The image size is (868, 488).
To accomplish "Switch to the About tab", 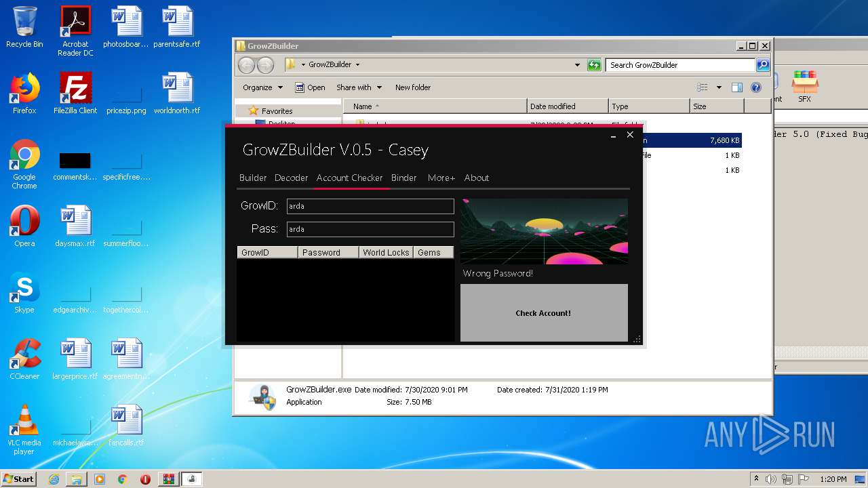I will [x=477, y=178].
